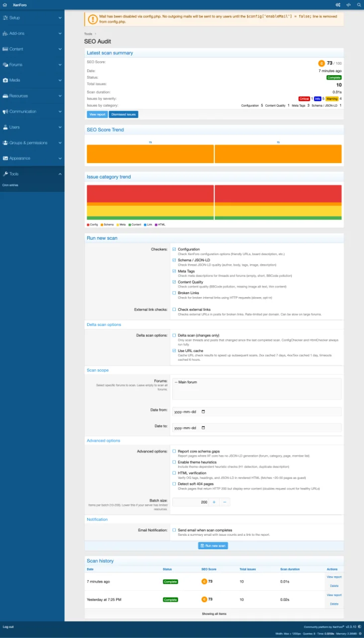This screenshot has width=364, height=638.
Task: Uncheck the Meta Tags checker
Action: coord(174,271)
